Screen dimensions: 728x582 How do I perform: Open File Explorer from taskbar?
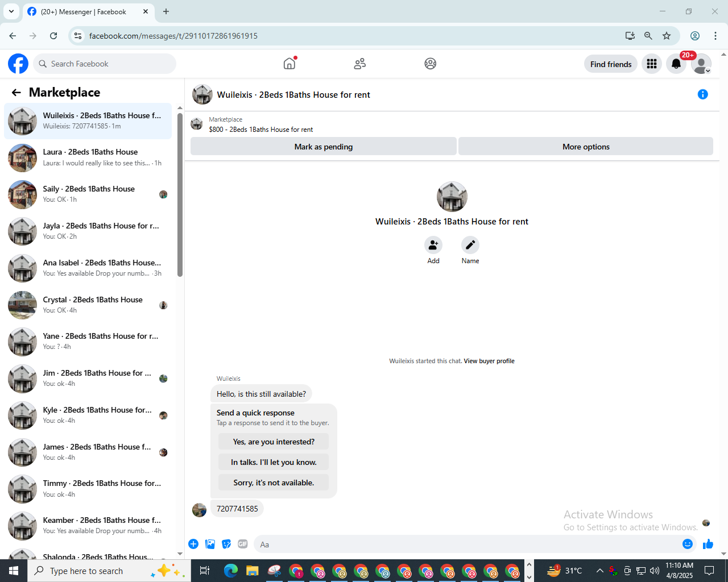click(x=253, y=571)
